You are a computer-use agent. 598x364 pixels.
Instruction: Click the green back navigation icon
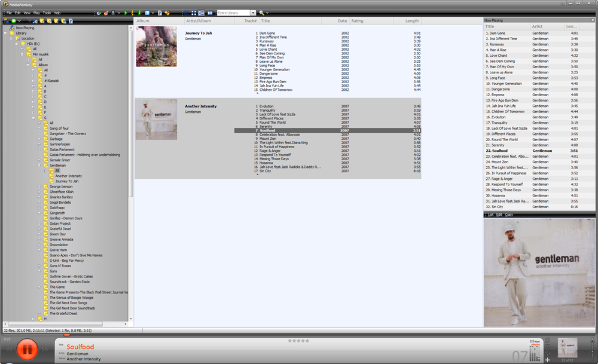14,21
